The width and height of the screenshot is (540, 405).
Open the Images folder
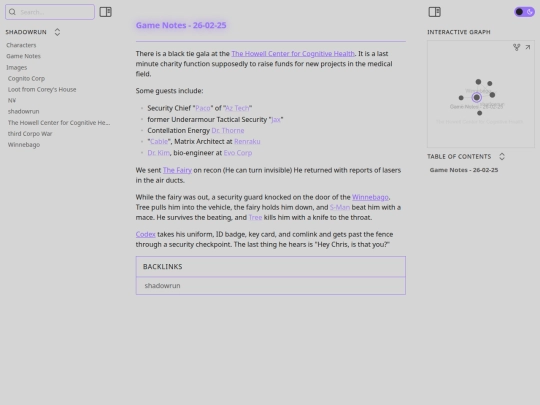coord(17,68)
